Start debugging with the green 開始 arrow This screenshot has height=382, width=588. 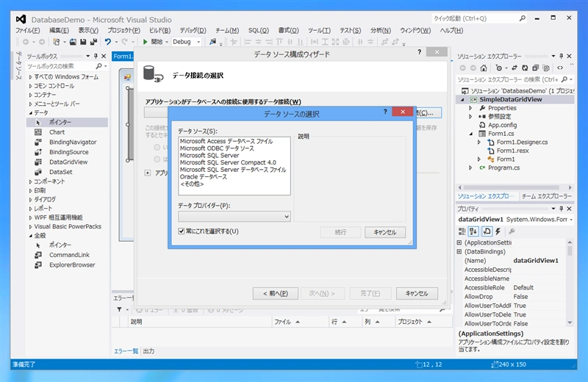[145, 42]
